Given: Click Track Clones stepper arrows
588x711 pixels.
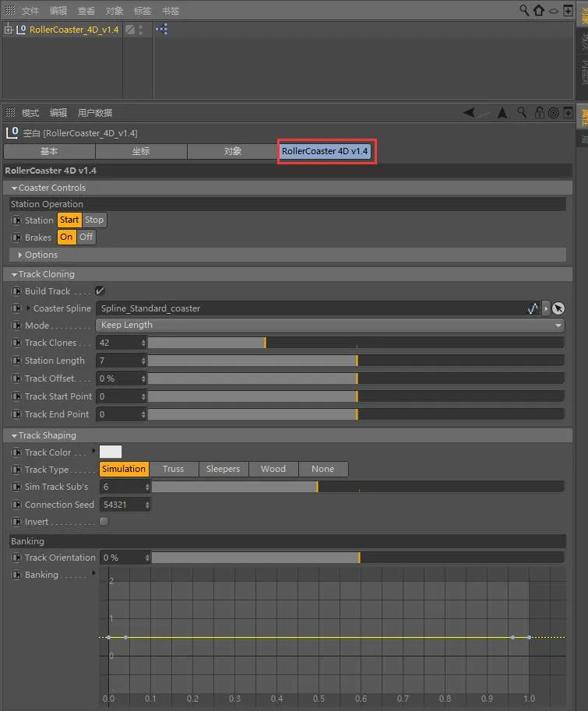Looking at the screenshot, I should [143, 343].
